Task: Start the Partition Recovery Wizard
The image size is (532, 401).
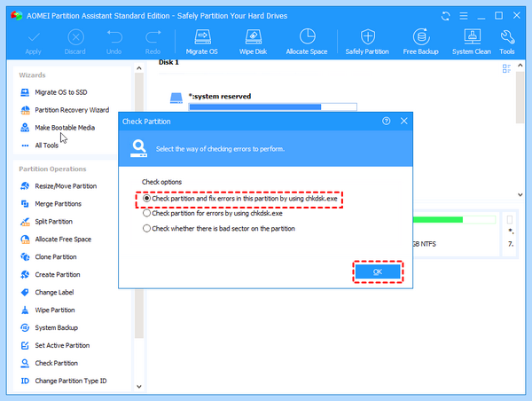Action: pyautogui.click(x=72, y=110)
